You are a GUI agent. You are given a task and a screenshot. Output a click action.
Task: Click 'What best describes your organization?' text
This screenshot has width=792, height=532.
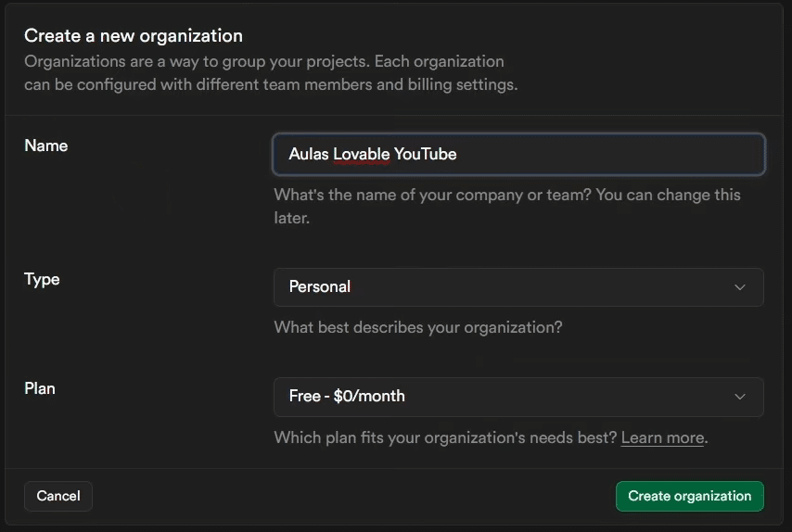[x=417, y=327]
